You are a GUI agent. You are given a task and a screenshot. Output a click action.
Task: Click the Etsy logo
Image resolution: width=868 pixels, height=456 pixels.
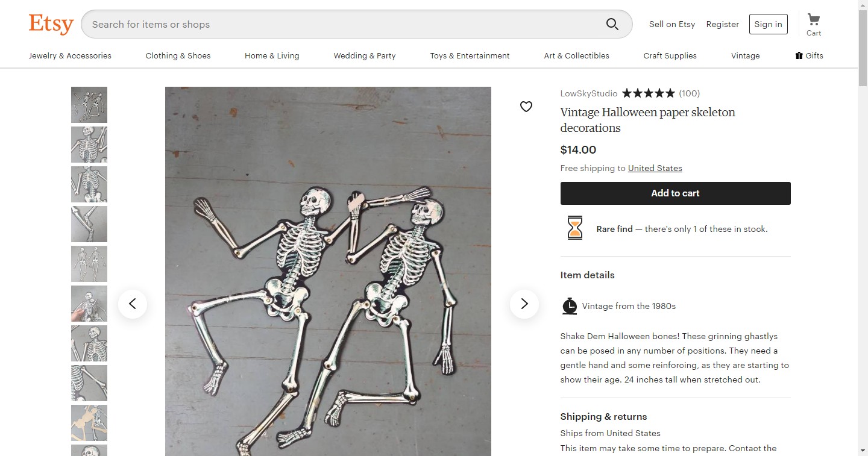[x=51, y=24]
